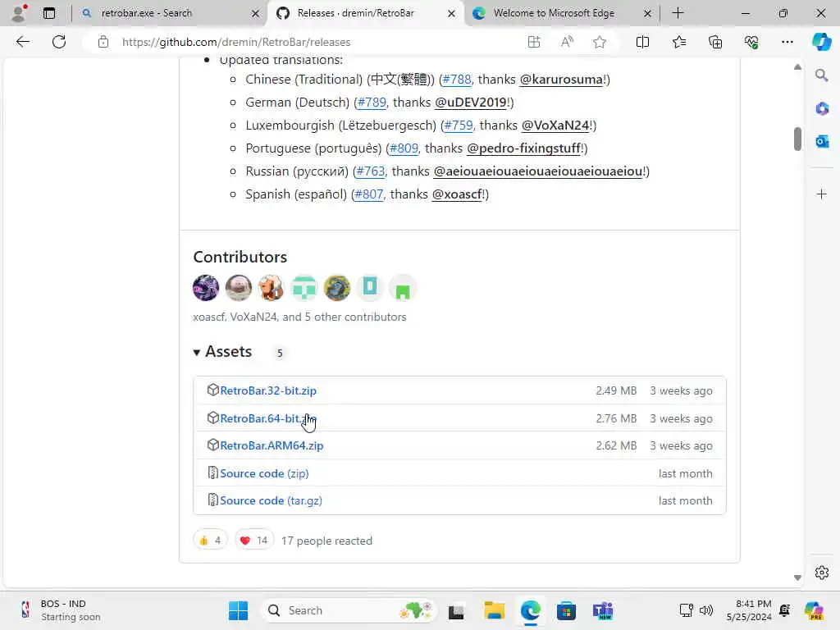This screenshot has width=840, height=630.
Task: Click the taskbar Search box
Action: coord(349,610)
